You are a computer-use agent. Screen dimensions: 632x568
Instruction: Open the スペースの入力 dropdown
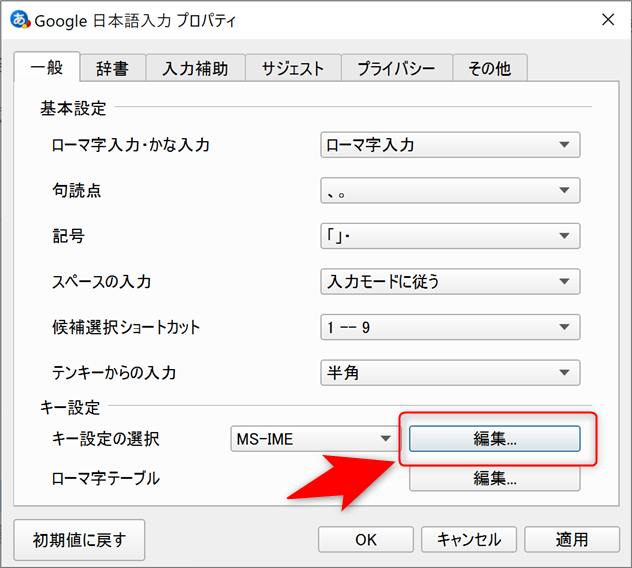point(450,282)
